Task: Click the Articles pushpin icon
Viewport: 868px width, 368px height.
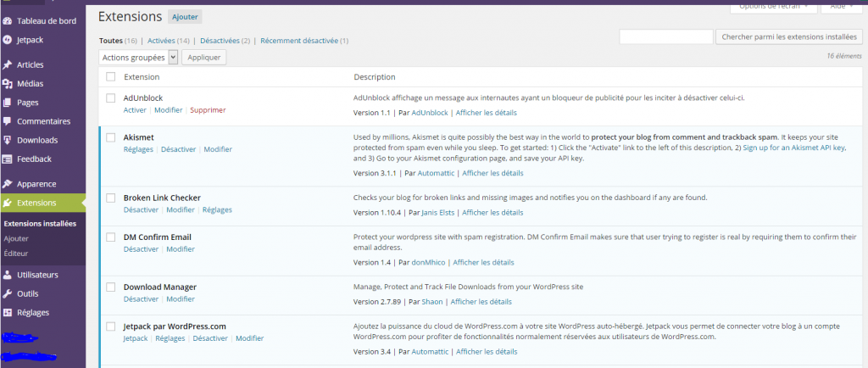Action: [x=8, y=64]
